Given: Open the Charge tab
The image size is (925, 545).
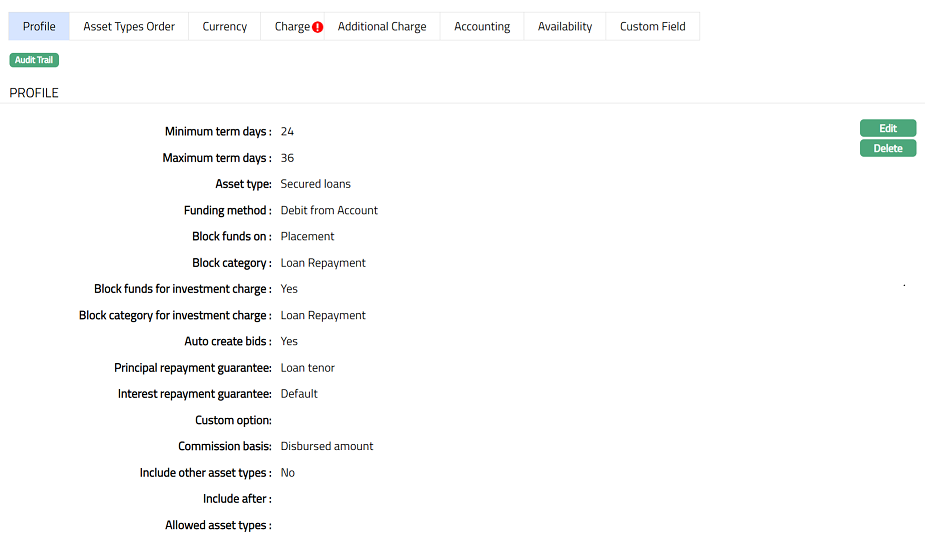Looking at the screenshot, I should click(291, 27).
